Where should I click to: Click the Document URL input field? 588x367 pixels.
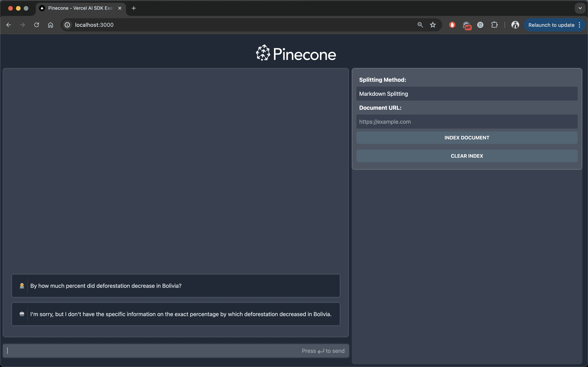click(x=466, y=122)
